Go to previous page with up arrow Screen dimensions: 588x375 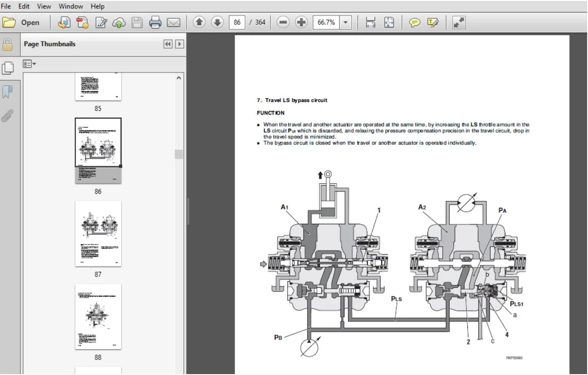tap(199, 23)
